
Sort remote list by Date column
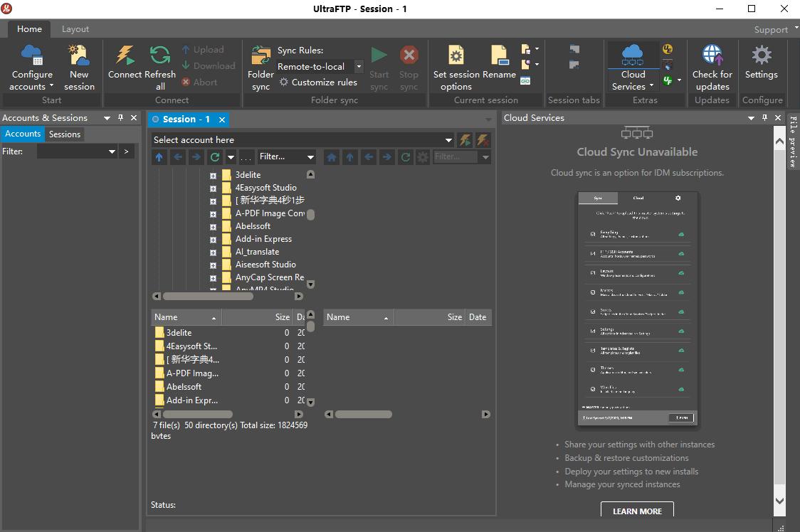(478, 317)
